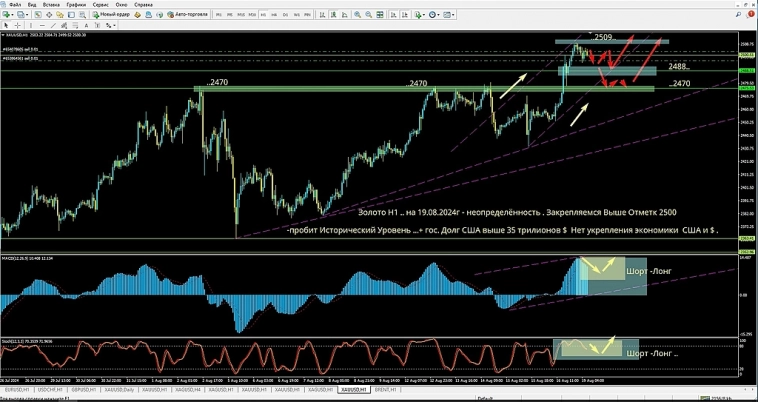The width and height of the screenshot is (758, 402).
Task: Switch chart to M15 timeframe
Action: coord(241,14)
